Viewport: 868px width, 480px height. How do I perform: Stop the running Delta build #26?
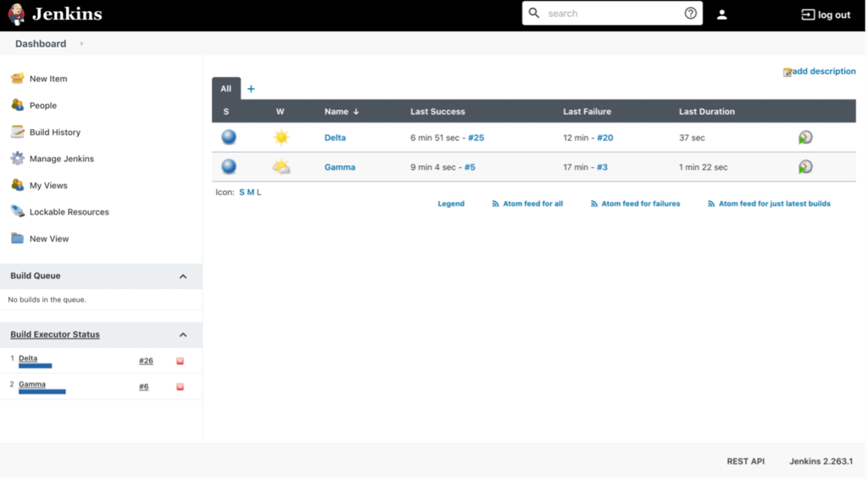tap(180, 361)
